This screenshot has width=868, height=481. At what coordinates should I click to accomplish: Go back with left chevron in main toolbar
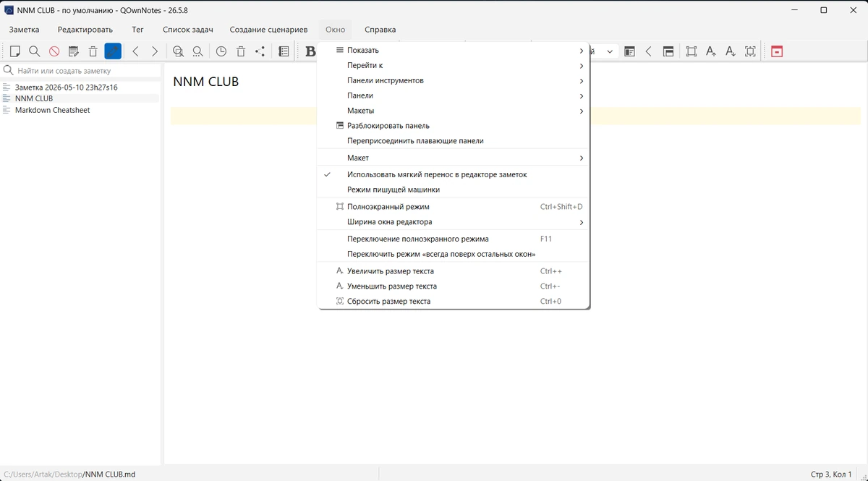135,51
